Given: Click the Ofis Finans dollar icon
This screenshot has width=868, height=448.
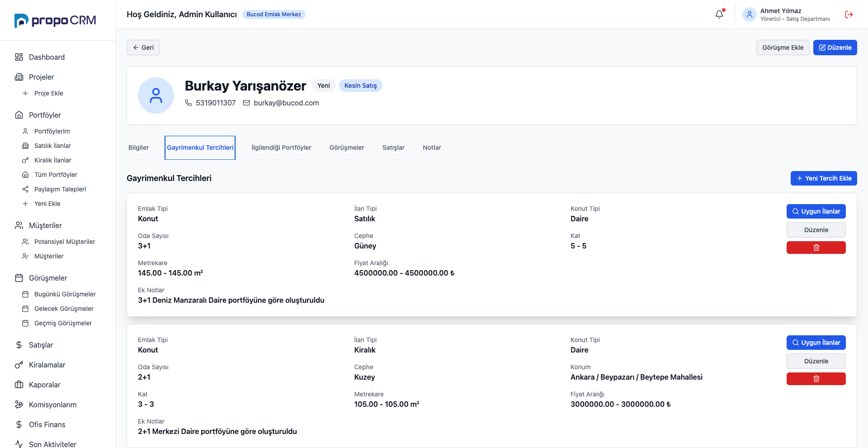Looking at the screenshot, I should (19, 424).
